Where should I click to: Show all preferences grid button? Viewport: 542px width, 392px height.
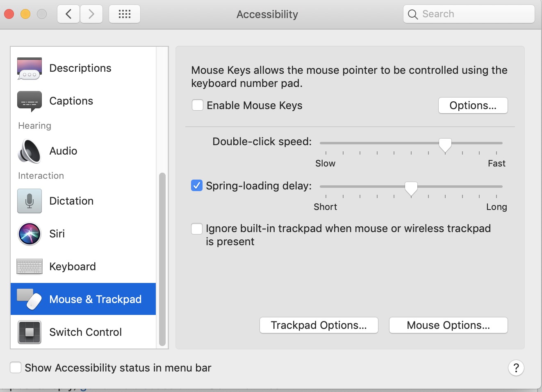pos(125,14)
